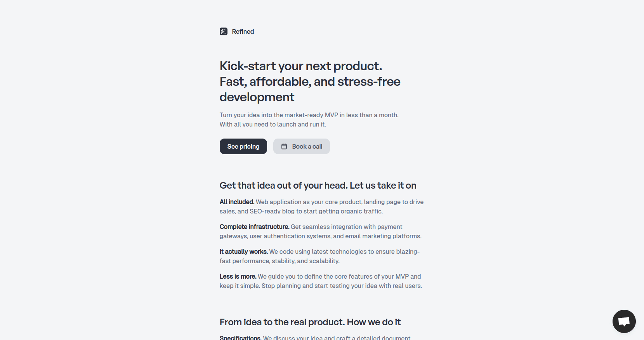
Task: Click the calendar icon beside Book a call
Action: click(284, 146)
